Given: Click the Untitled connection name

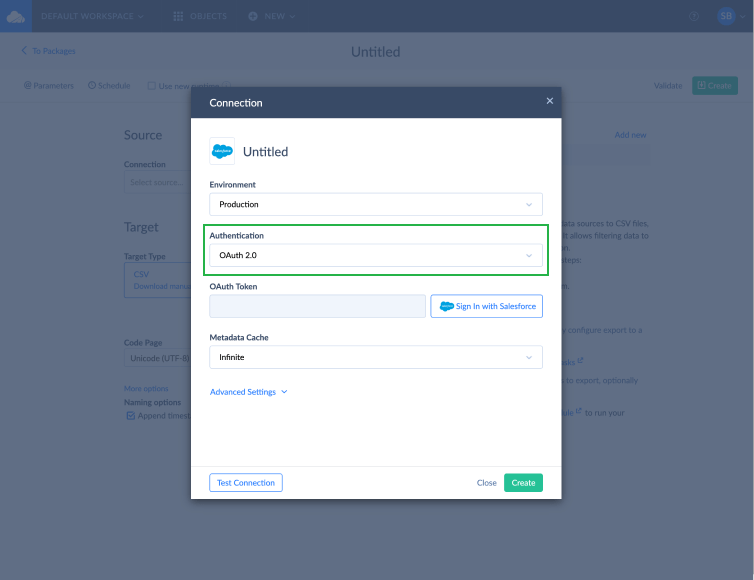Looking at the screenshot, I should tap(265, 152).
